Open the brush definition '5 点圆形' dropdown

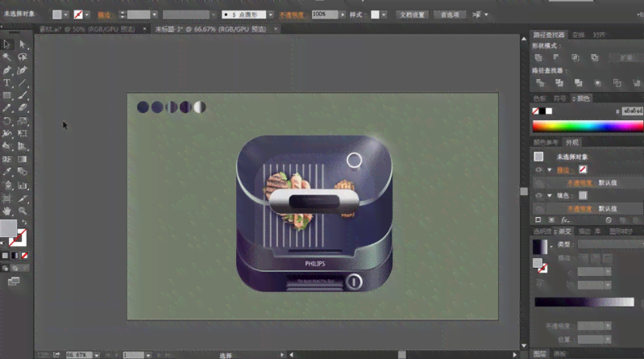[x=271, y=15]
